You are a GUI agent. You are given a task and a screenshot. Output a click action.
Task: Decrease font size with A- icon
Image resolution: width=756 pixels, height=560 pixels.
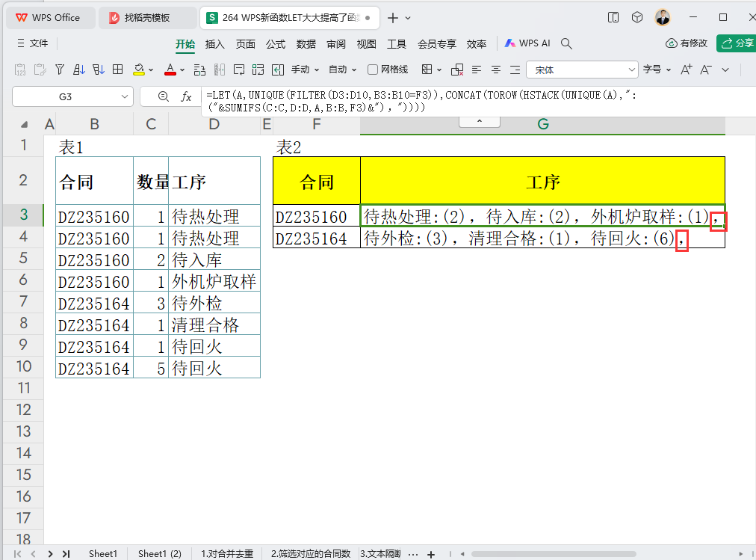click(x=706, y=70)
